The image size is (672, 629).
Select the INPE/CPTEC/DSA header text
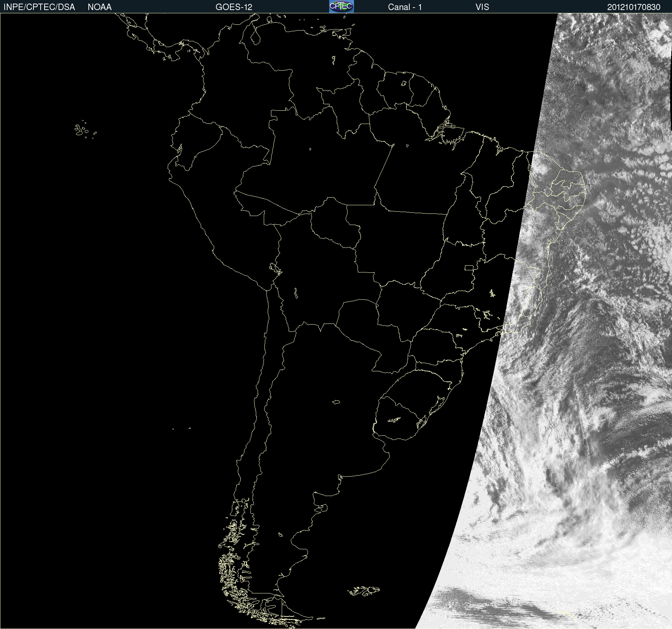click(39, 7)
